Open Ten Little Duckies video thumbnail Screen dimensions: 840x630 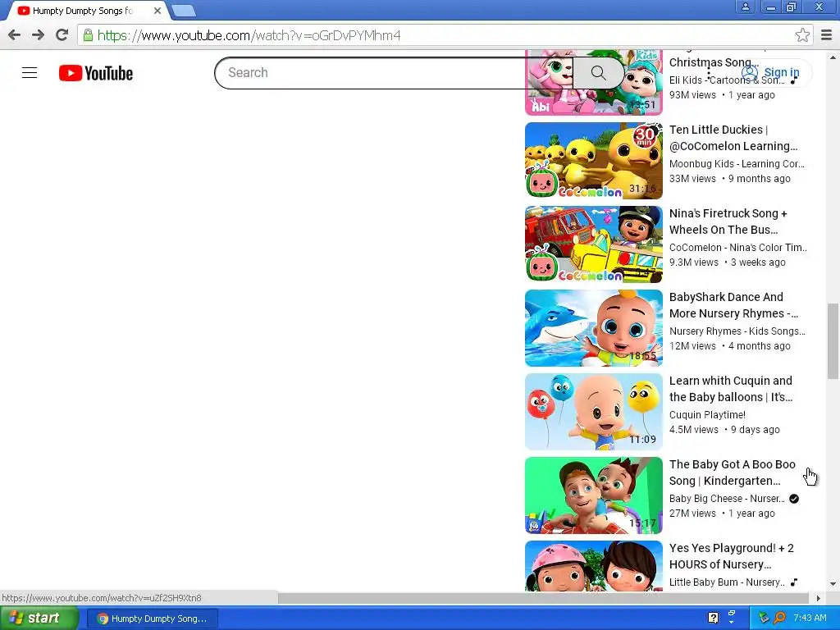point(594,161)
